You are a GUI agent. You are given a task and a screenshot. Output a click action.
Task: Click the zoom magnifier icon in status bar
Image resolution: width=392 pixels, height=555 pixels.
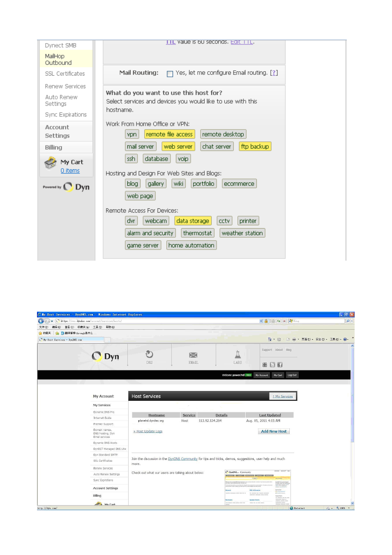point(338,508)
